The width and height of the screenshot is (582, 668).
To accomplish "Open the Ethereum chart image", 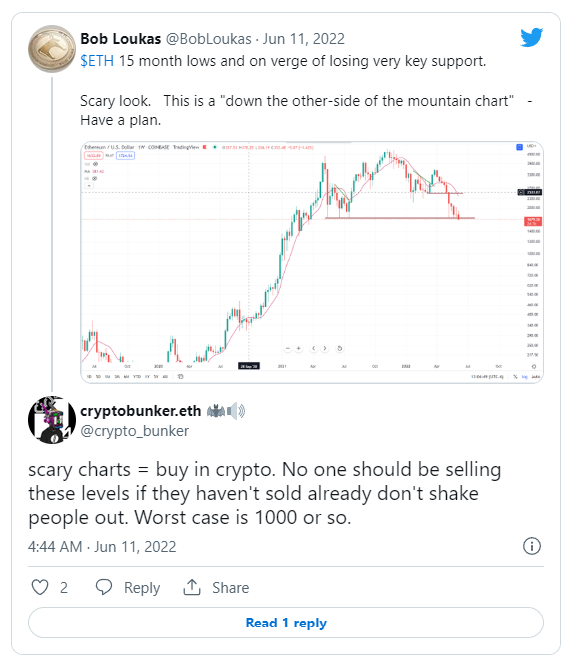I will pos(312,262).
